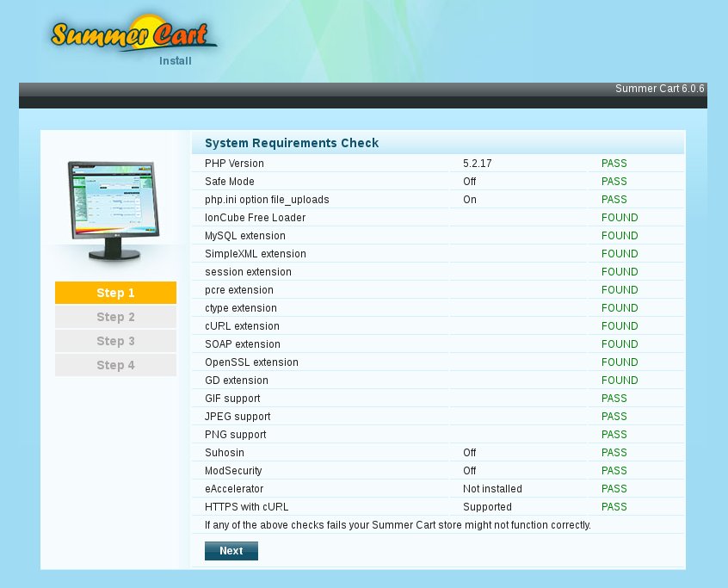The image size is (728, 588).
Task: Click FOUND status beside MySQL extension
Action: 620,236
